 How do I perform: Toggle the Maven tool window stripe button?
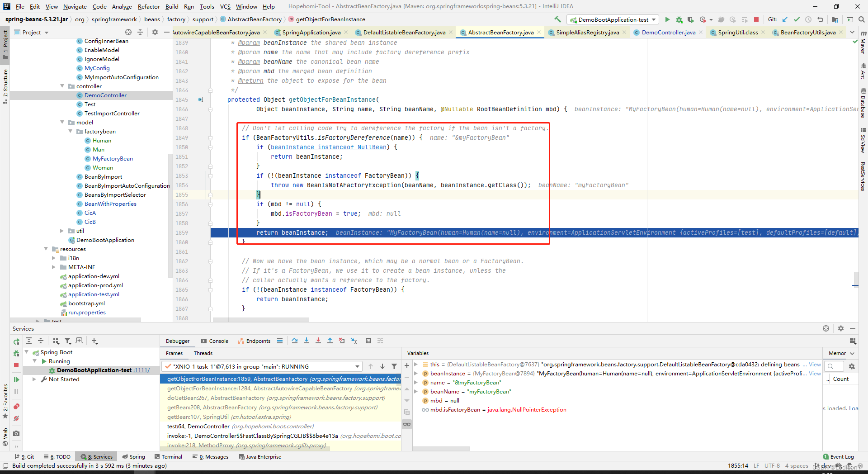coord(863,43)
